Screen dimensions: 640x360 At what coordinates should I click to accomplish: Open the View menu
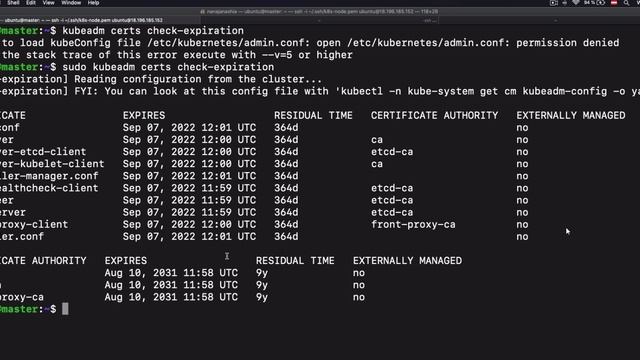tap(49, 2)
